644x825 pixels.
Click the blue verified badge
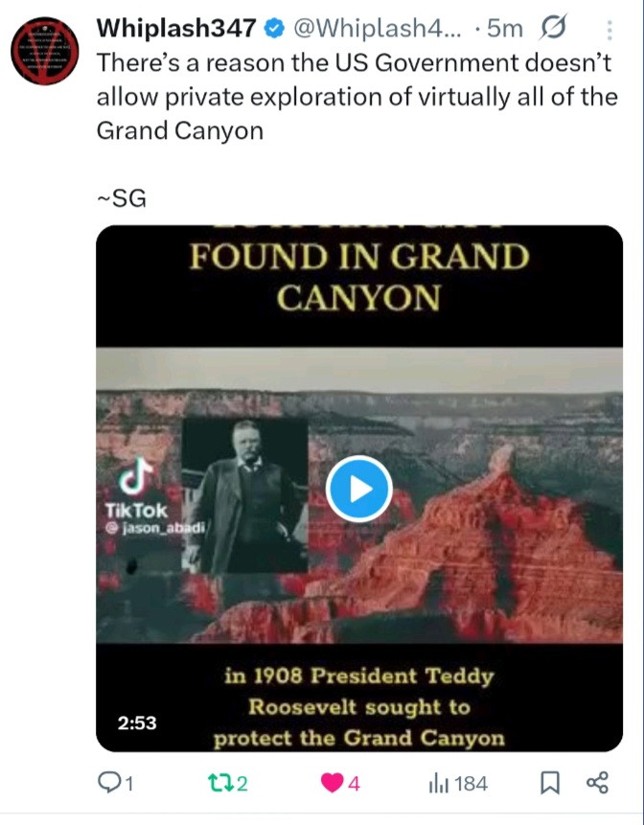click(x=272, y=30)
